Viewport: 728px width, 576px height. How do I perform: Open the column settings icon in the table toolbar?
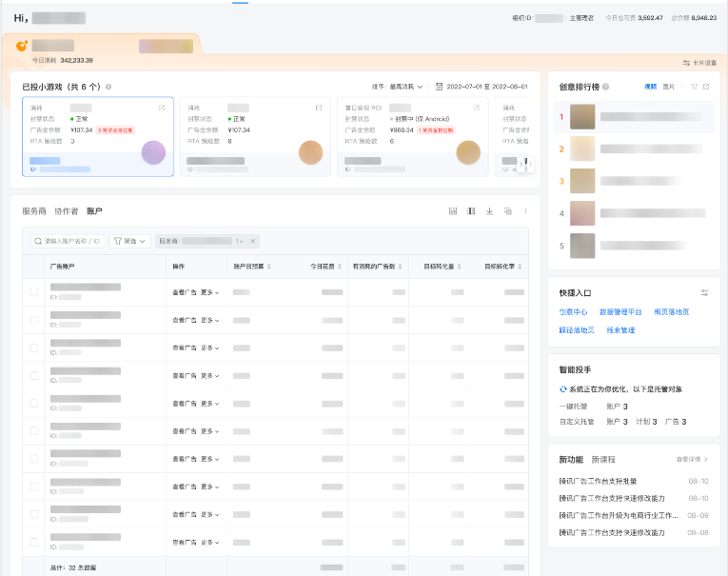471,211
